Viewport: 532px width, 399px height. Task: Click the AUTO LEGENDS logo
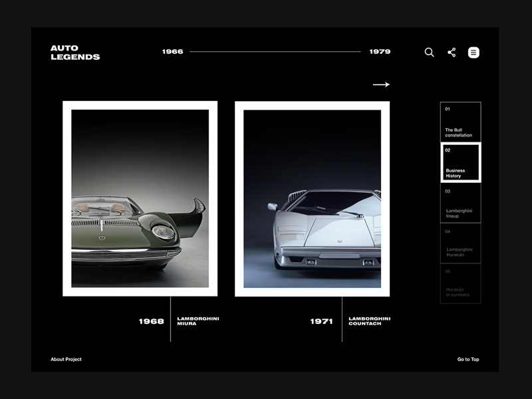(75, 53)
